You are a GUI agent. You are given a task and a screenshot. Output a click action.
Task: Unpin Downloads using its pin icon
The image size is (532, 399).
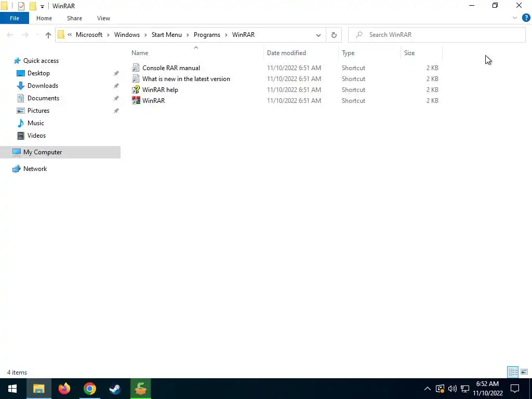click(116, 86)
